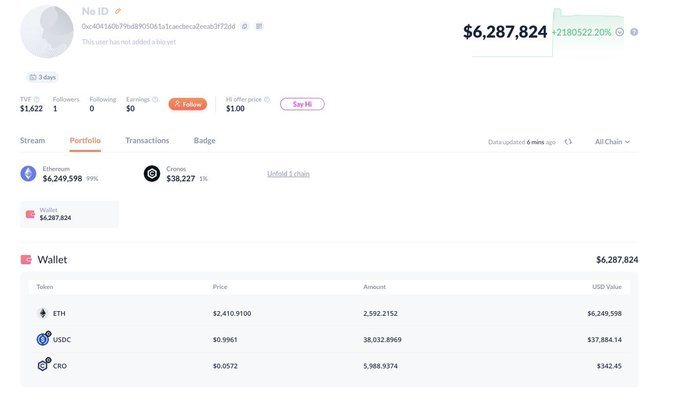Viewport: 680px width, 408px height.
Task: Click the Token column header
Action: coord(45,287)
